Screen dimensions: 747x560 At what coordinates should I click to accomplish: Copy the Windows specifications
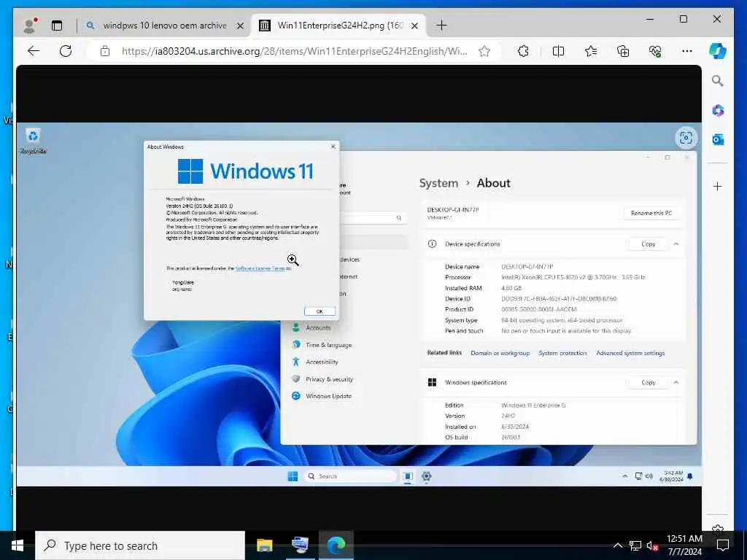coord(648,382)
